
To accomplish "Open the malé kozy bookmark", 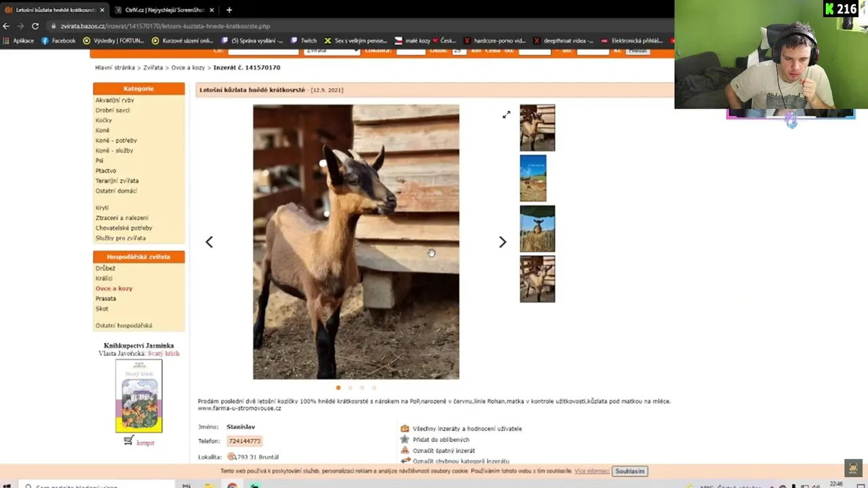I will pyautogui.click(x=425, y=41).
